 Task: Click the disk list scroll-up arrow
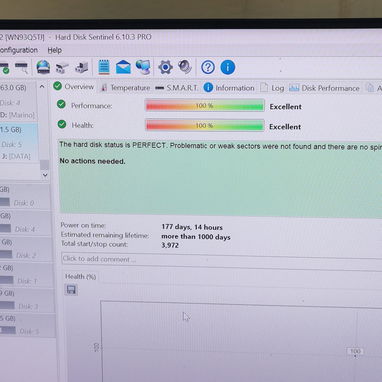pos(42,87)
